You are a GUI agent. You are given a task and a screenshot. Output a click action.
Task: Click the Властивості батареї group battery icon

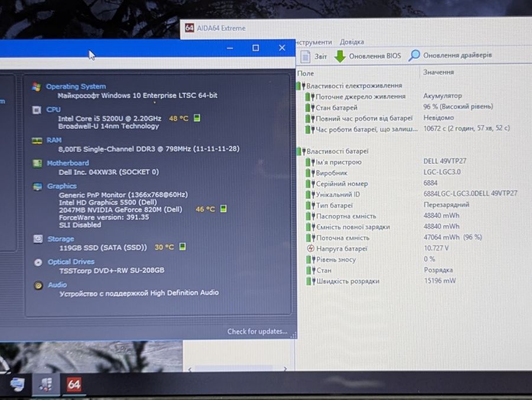301,151
